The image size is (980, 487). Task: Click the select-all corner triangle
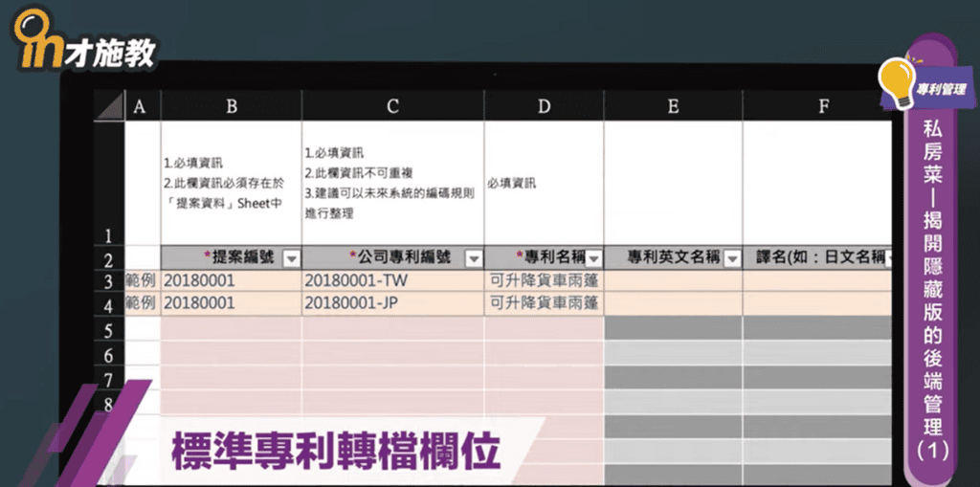(x=109, y=106)
